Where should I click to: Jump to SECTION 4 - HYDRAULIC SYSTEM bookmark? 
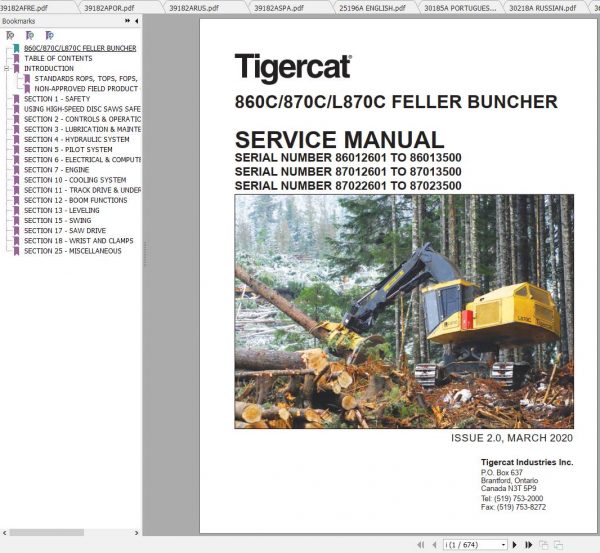(77, 139)
